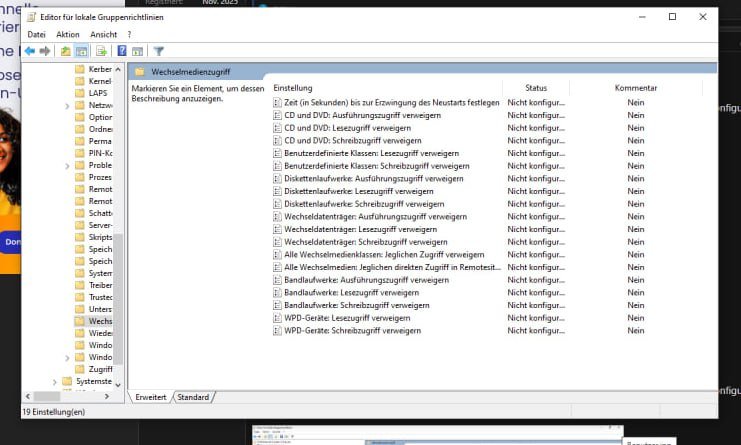
Task: Click the folder icon beside 'Kerber' in tree
Action: 80,69
